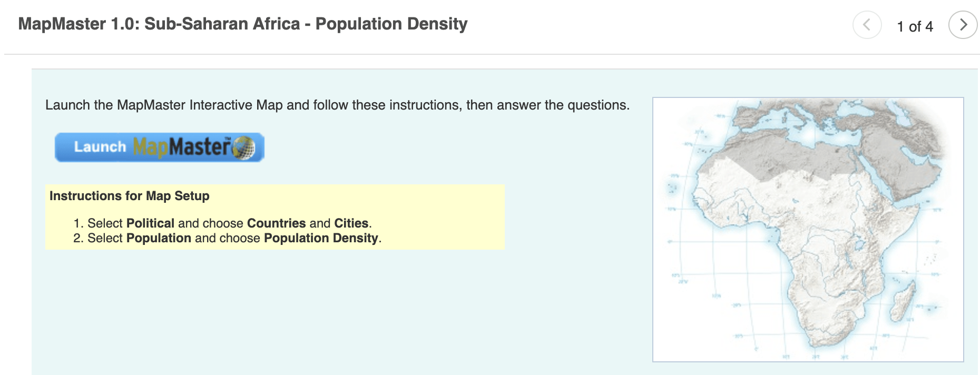Click the previous question arrow
Viewport: 980px width, 375px height.
(867, 25)
